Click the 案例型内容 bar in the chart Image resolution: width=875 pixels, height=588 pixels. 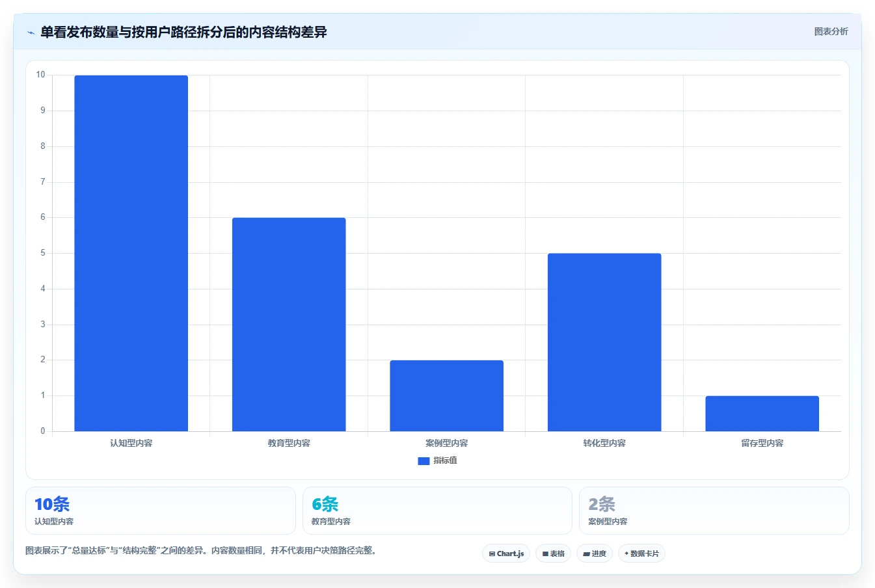(x=446, y=395)
